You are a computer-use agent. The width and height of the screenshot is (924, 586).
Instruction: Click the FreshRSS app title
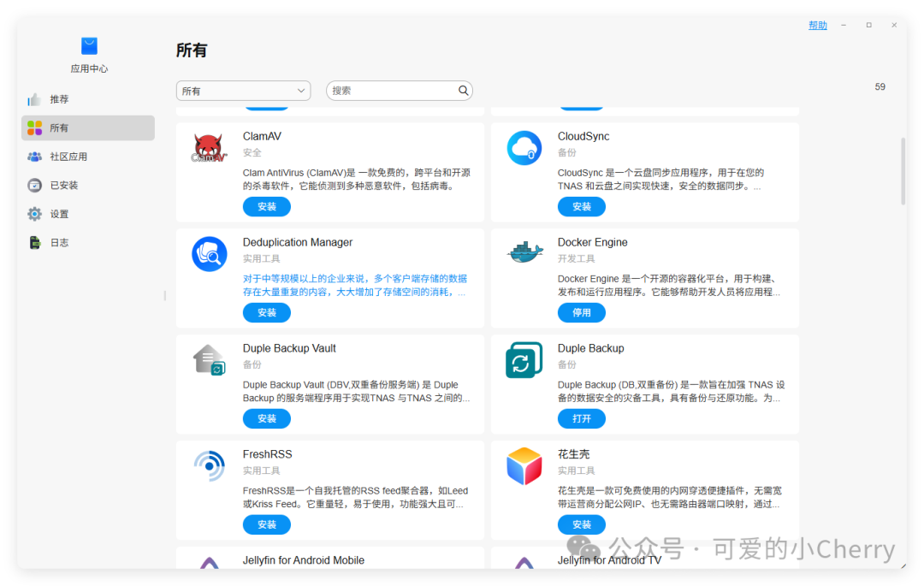click(268, 454)
